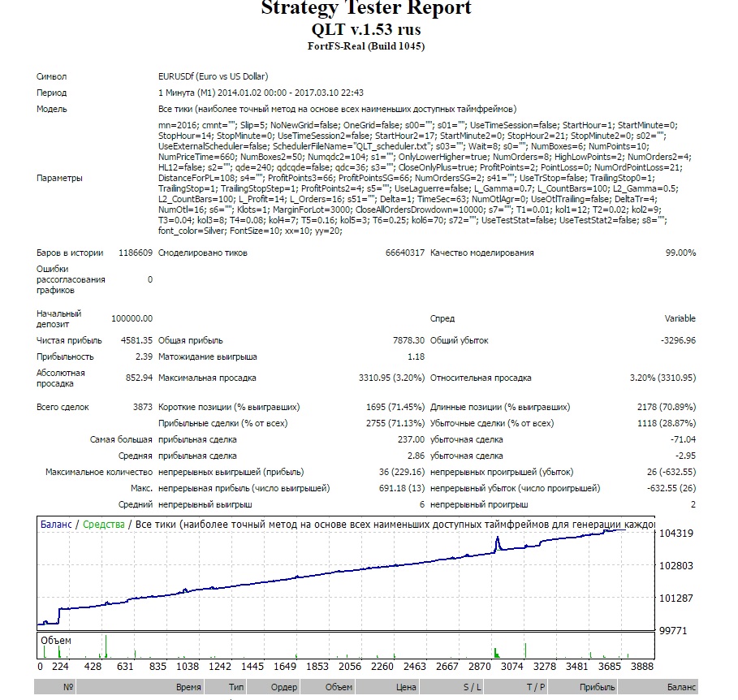This screenshot has height=700, width=738.
Task: Click parameter text 'font_color=Silver; FontSize=10; xx=10; yy=20;'
Action: (x=250, y=231)
